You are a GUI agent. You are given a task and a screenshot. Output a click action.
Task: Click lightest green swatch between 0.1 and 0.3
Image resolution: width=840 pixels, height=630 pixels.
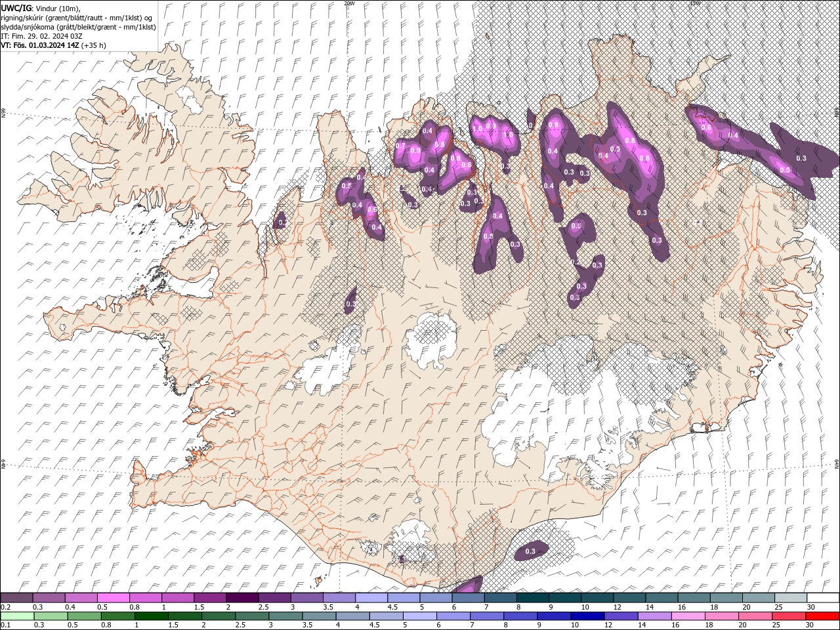pos(17,616)
